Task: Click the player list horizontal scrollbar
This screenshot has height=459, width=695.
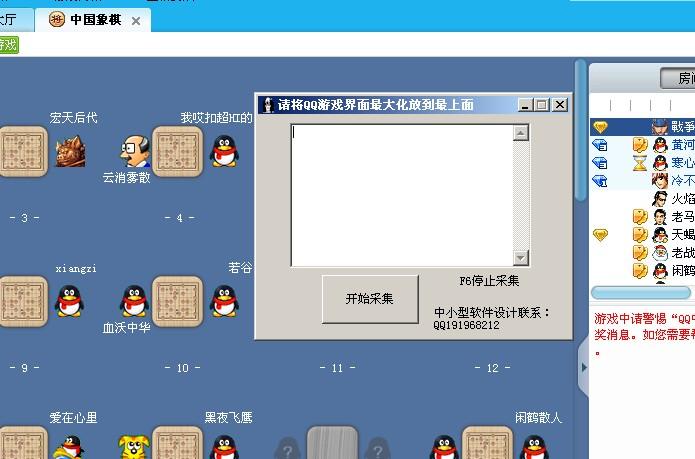Action: coord(641,292)
